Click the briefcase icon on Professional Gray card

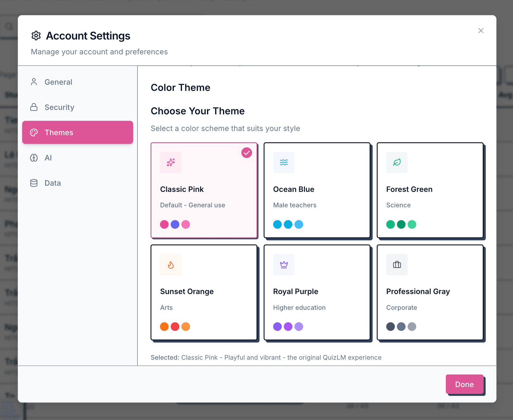[397, 265]
